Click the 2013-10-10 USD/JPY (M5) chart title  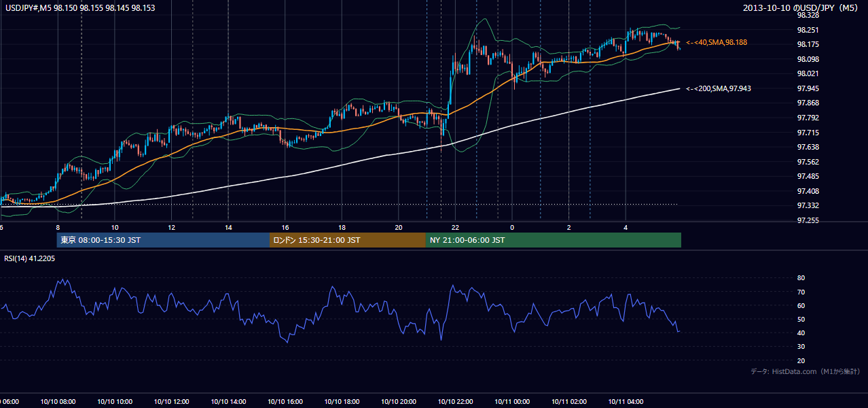(802, 7)
